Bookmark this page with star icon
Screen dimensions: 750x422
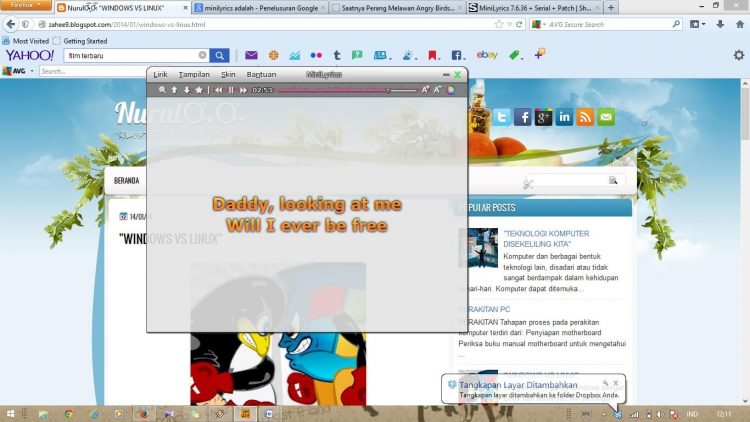pos(498,24)
